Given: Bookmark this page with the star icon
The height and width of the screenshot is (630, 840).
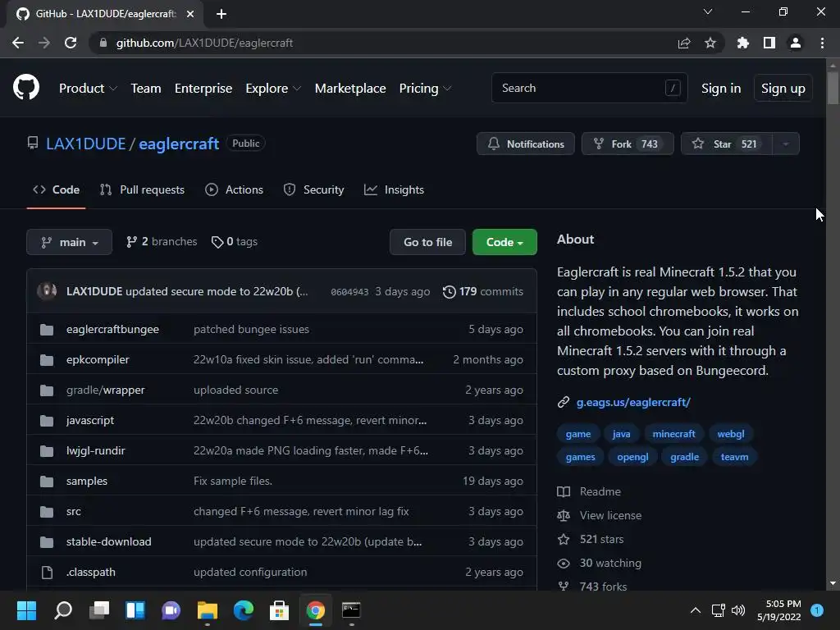Looking at the screenshot, I should click(710, 43).
